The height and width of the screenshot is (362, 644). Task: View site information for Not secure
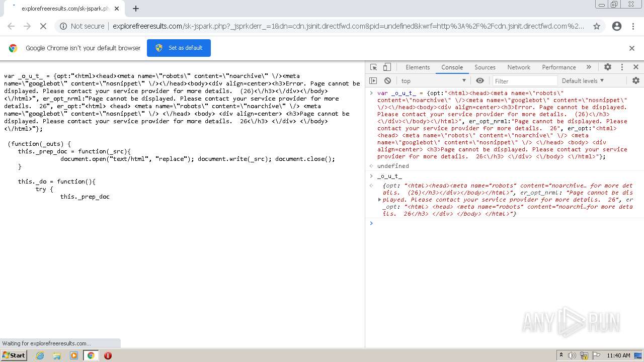pyautogui.click(x=82, y=26)
